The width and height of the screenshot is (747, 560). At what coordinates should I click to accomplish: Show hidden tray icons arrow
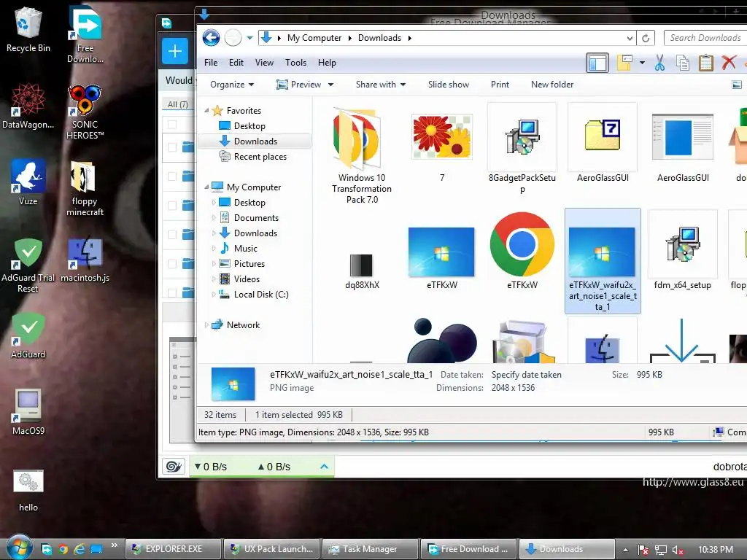(x=625, y=550)
